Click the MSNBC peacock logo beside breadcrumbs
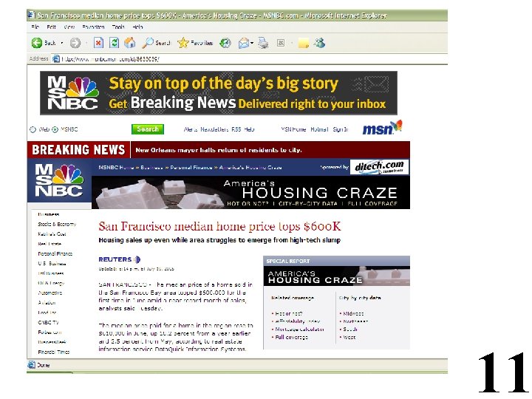532x399 pixels. pyautogui.click(x=59, y=181)
